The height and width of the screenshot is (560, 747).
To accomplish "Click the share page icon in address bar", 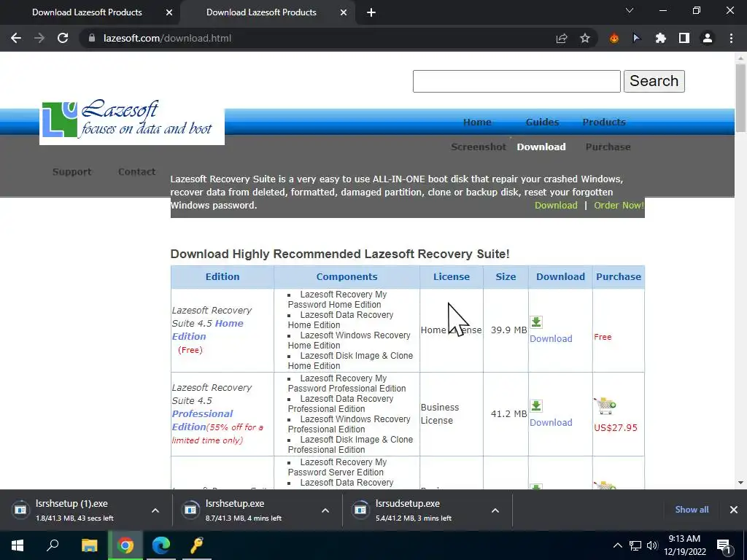I will (562, 38).
